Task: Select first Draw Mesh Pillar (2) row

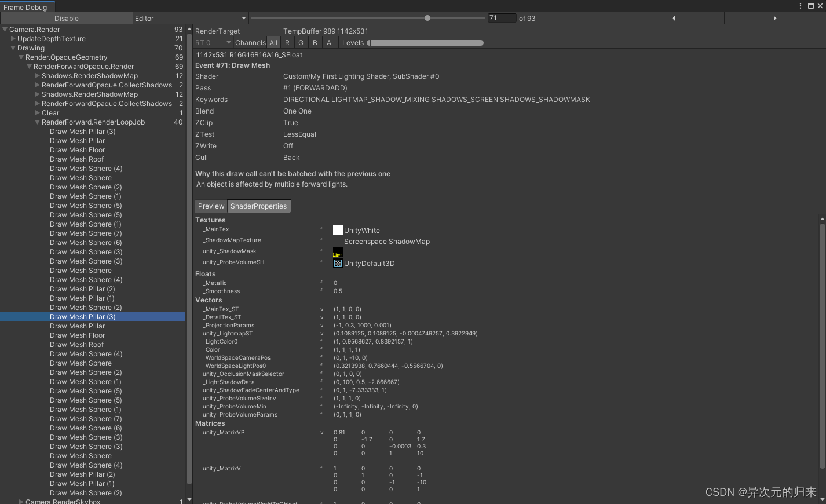Action: tap(93, 289)
